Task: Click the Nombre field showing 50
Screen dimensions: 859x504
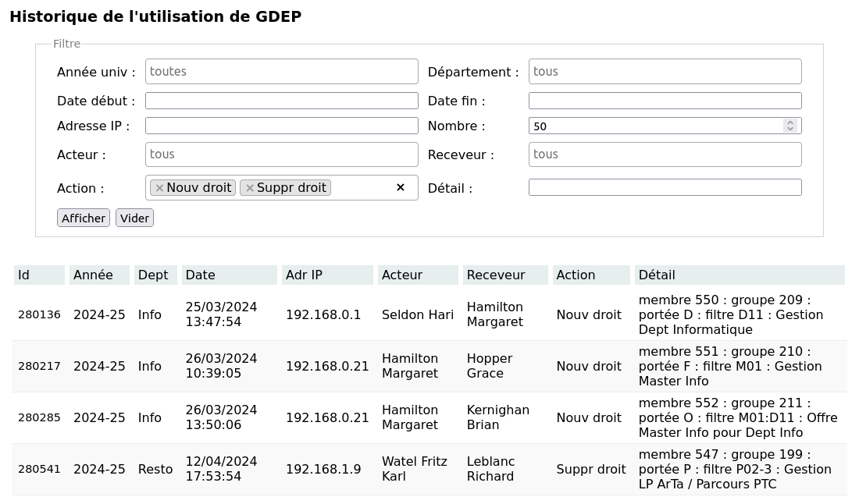Action: (656, 126)
